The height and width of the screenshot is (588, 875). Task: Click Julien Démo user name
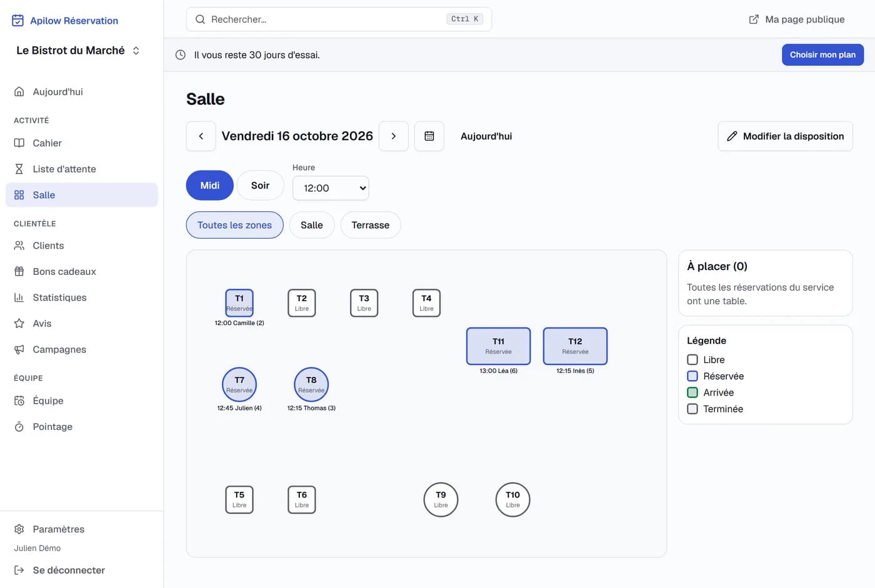point(37,548)
